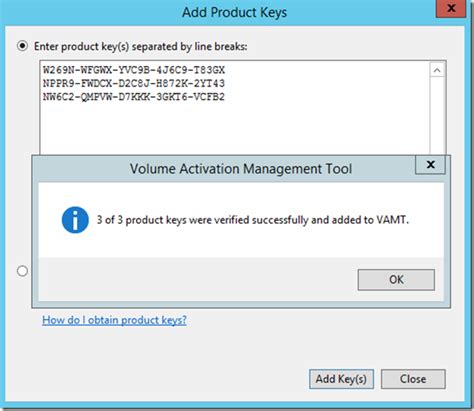Click the product key line starting with NPPR9
The width and height of the screenshot is (474, 411).
[134, 83]
